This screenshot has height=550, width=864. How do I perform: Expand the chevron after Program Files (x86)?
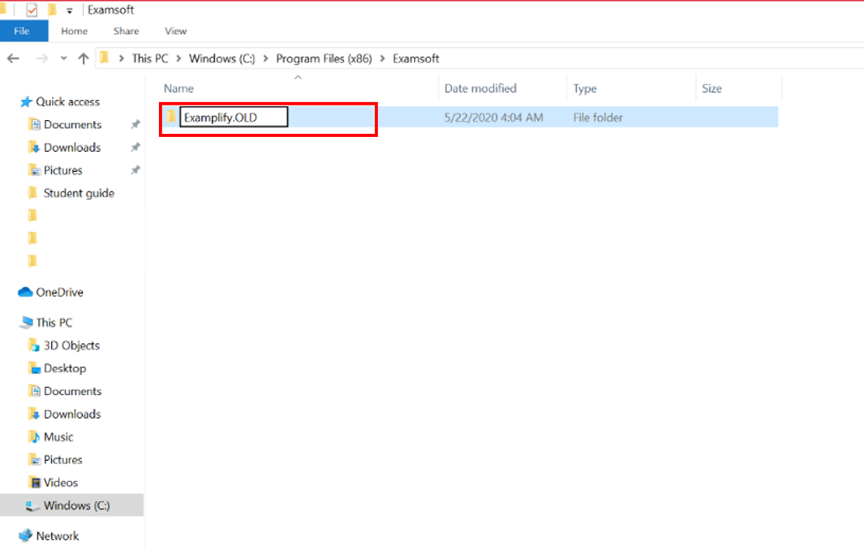[x=382, y=58]
